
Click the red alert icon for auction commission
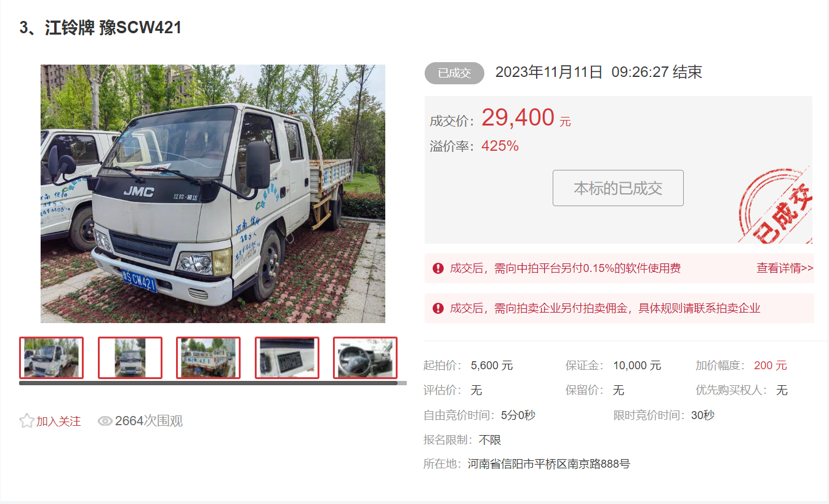438,308
